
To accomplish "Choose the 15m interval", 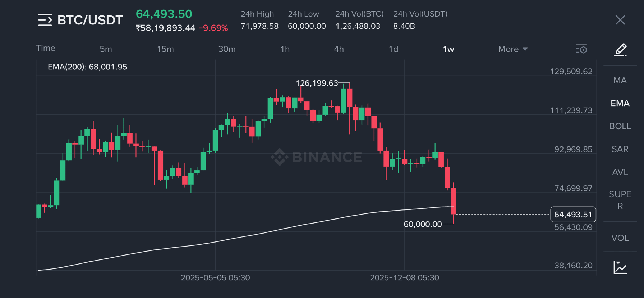I will click(165, 49).
